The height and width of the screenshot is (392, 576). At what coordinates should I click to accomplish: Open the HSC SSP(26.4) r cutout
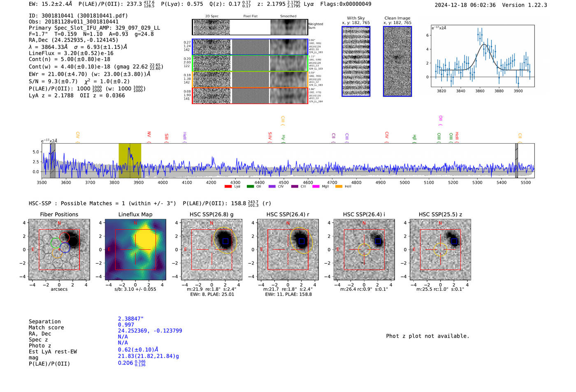pyautogui.click(x=288, y=250)
